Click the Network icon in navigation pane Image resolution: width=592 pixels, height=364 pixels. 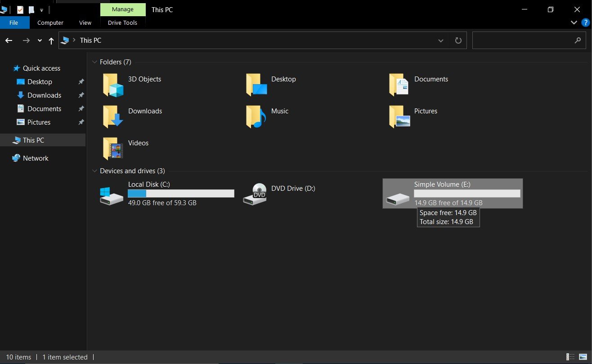coord(16,158)
